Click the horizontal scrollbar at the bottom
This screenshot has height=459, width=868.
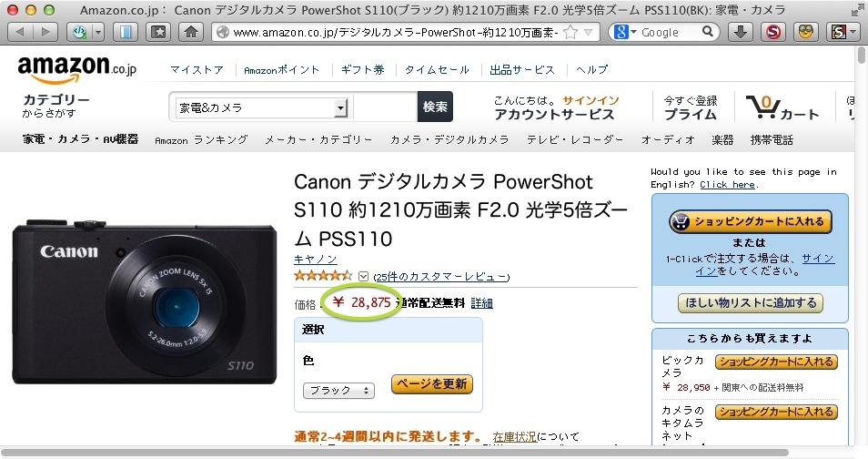click(x=395, y=453)
